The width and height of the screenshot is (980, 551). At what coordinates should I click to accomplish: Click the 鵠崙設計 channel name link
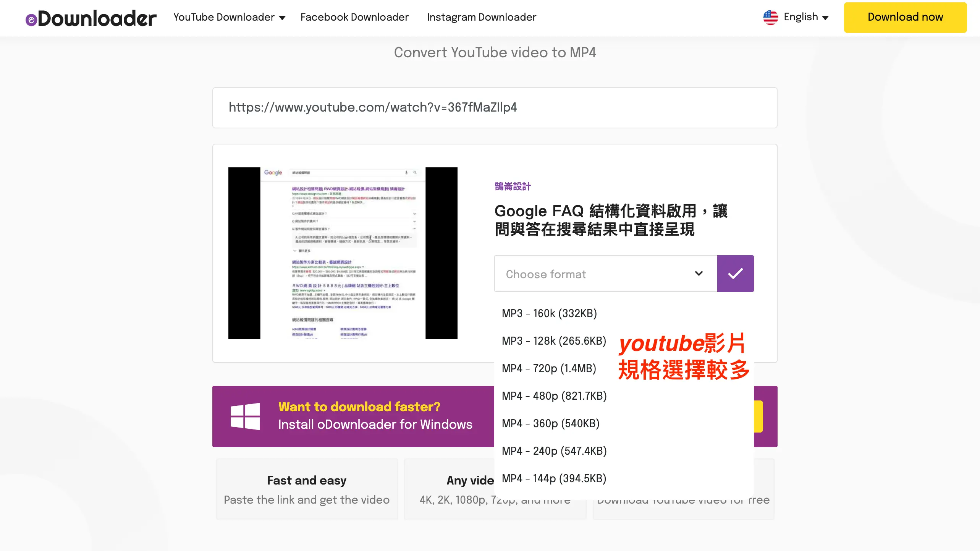pyautogui.click(x=513, y=186)
